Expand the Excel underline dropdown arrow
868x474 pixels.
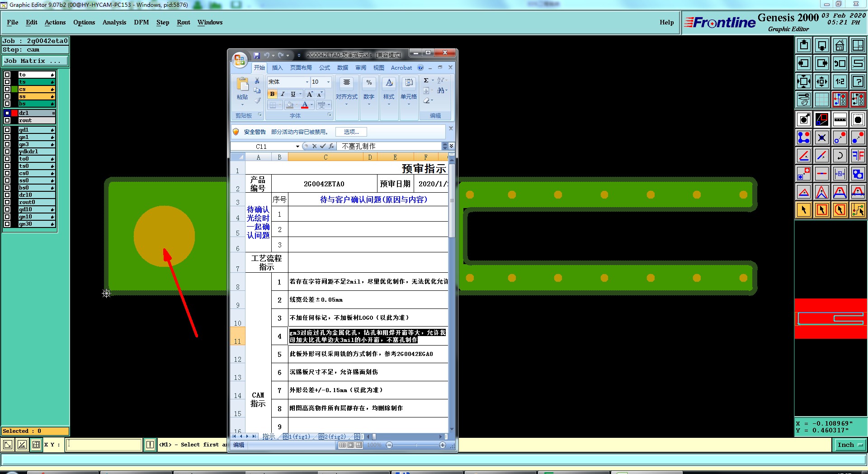[300, 94]
